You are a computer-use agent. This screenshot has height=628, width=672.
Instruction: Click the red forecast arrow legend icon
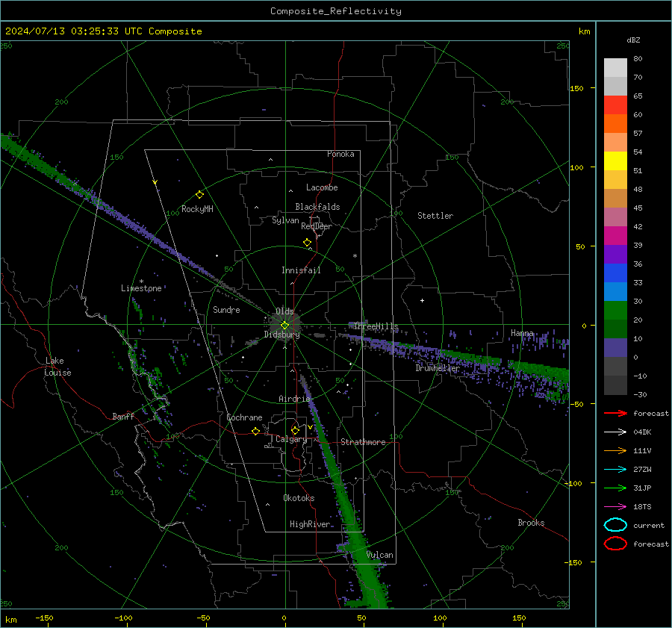pyautogui.click(x=615, y=413)
